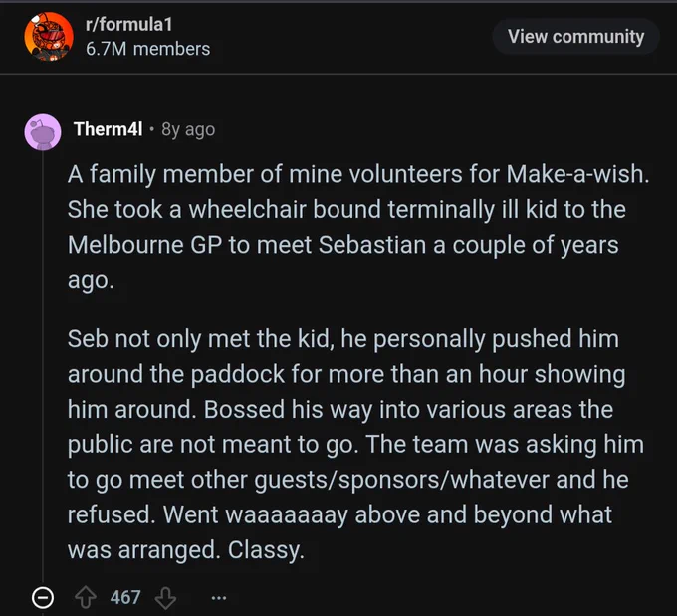Open the three-dot more options menu
This screenshot has width=677, height=616.
(x=218, y=598)
